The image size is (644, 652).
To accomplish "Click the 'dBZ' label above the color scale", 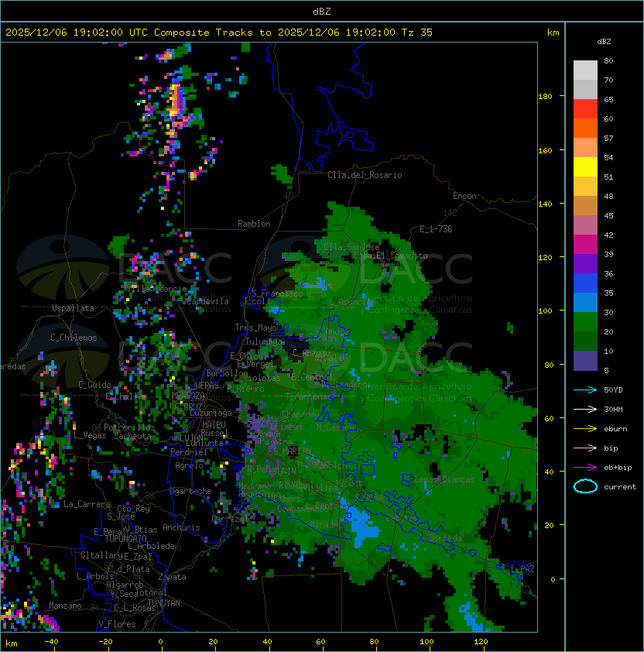I will [x=604, y=42].
